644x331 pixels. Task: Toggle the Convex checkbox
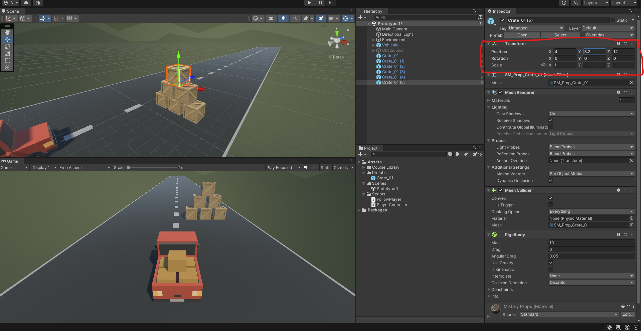(x=551, y=198)
